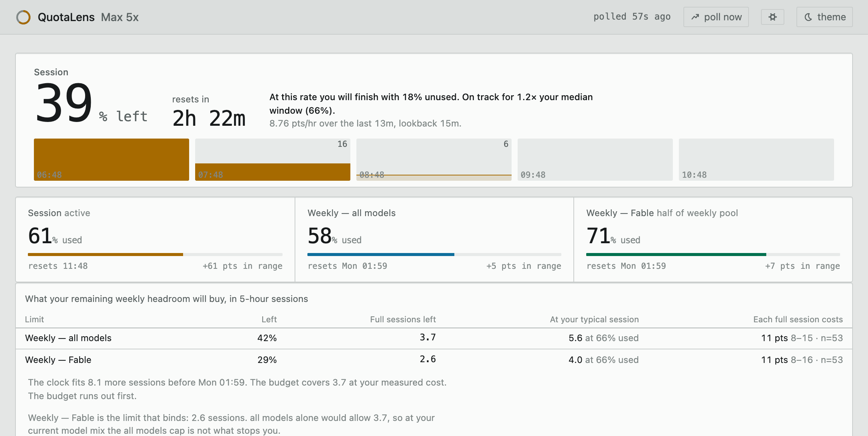Screen dimensions: 868x436
Task: Click the Weekly all models progress bar
Action: (x=434, y=255)
